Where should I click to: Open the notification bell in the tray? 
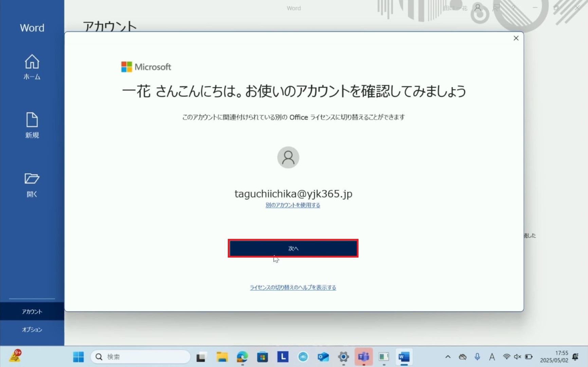pyautogui.click(x=575, y=357)
